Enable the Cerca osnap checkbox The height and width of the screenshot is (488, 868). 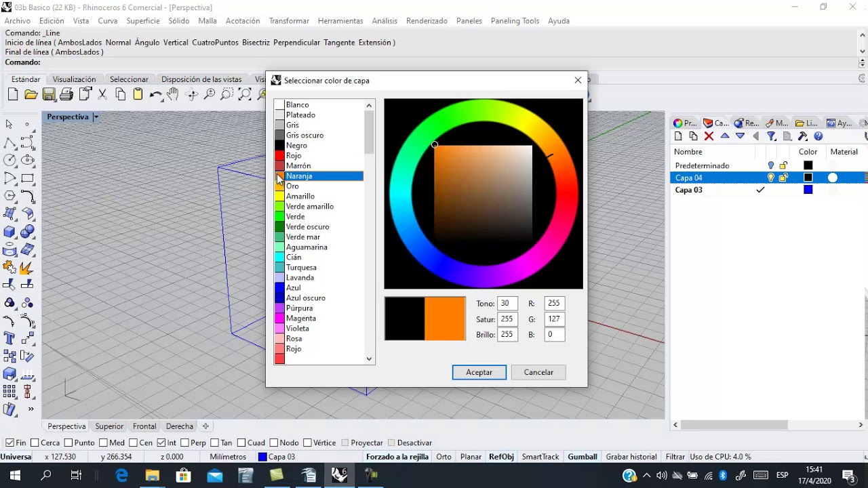35,443
